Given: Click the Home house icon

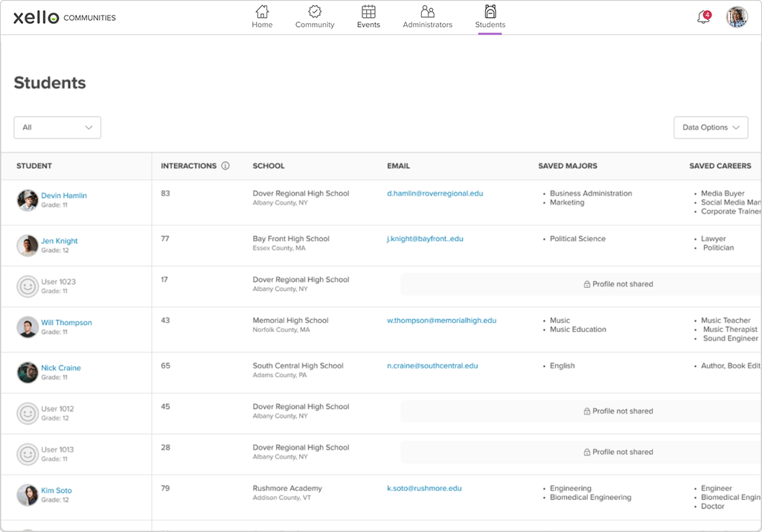Looking at the screenshot, I should click(262, 12).
